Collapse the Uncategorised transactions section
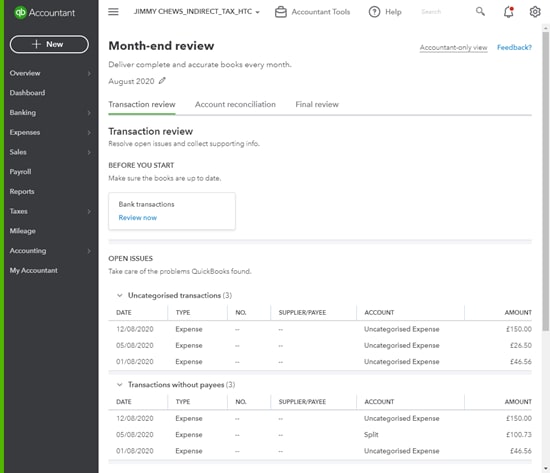The height and width of the screenshot is (473, 550). tap(120, 295)
